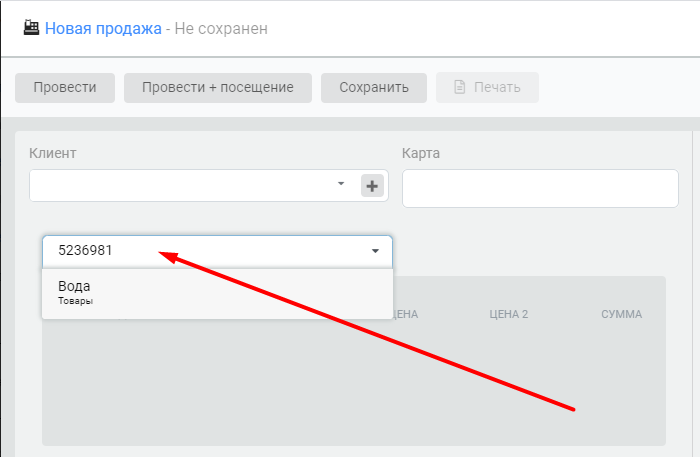The width and height of the screenshot is (700, 457).
Task: Open the Клиент dropdown
Action: pyautogui.click(x=341, y=184)
